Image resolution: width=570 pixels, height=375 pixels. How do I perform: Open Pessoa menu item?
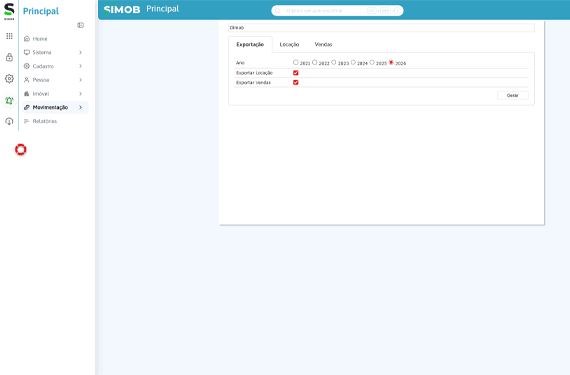coord(55,80)
